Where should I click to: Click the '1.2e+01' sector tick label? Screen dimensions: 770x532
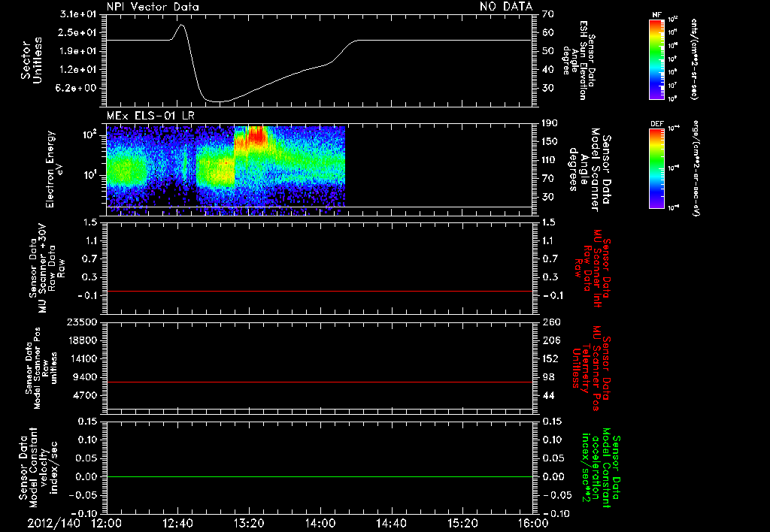click(78, 69)
